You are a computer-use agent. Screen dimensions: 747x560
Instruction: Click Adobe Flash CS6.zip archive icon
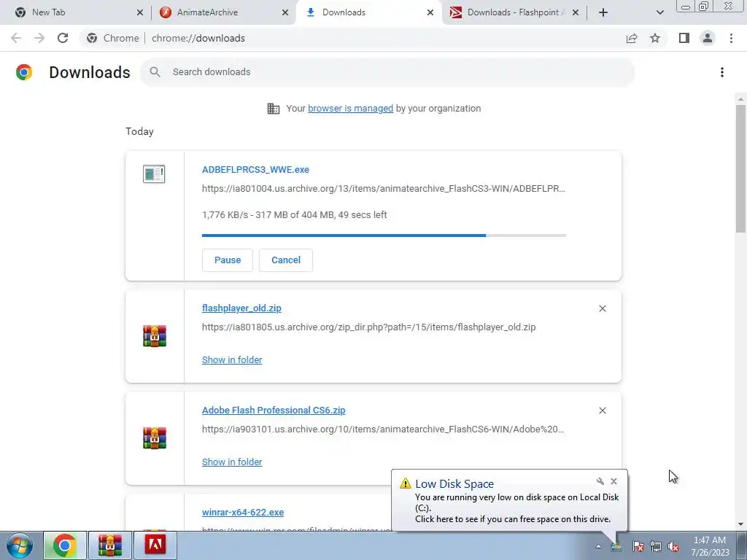(155, 437)
